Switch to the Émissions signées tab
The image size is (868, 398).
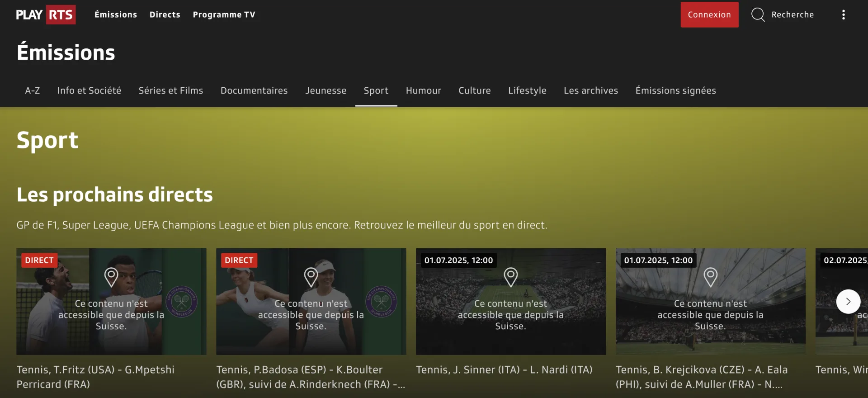tap(676, 90)
